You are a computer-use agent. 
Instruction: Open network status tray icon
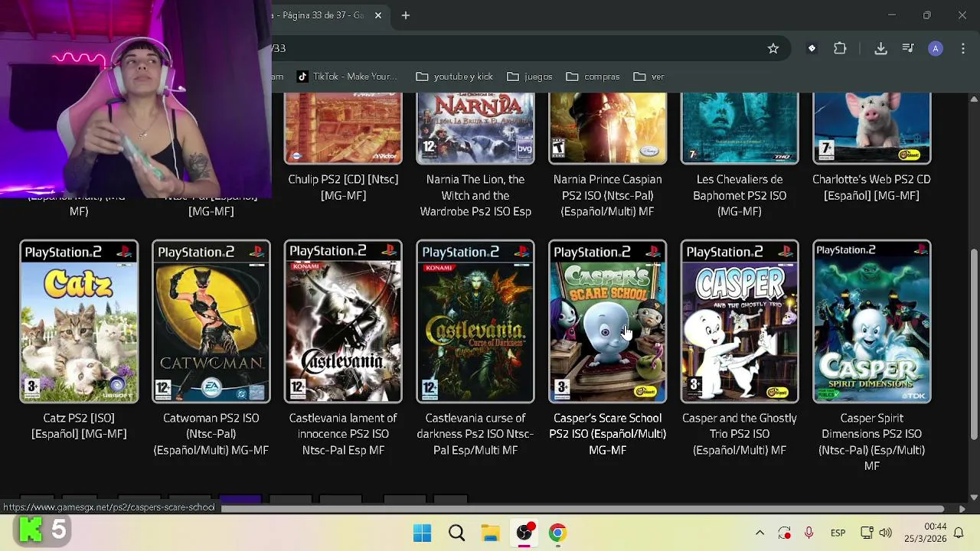click(867, 533)
